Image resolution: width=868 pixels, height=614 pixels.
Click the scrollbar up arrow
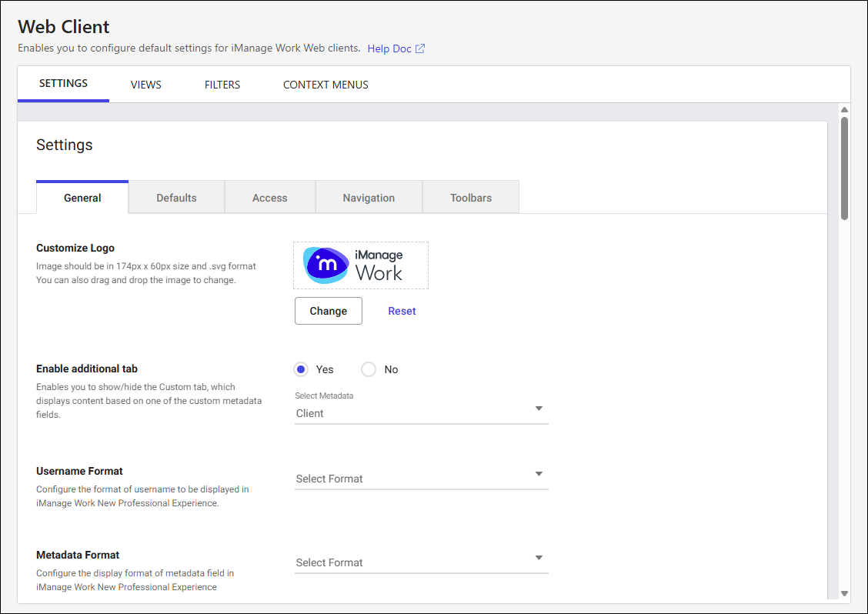[844, 110]
